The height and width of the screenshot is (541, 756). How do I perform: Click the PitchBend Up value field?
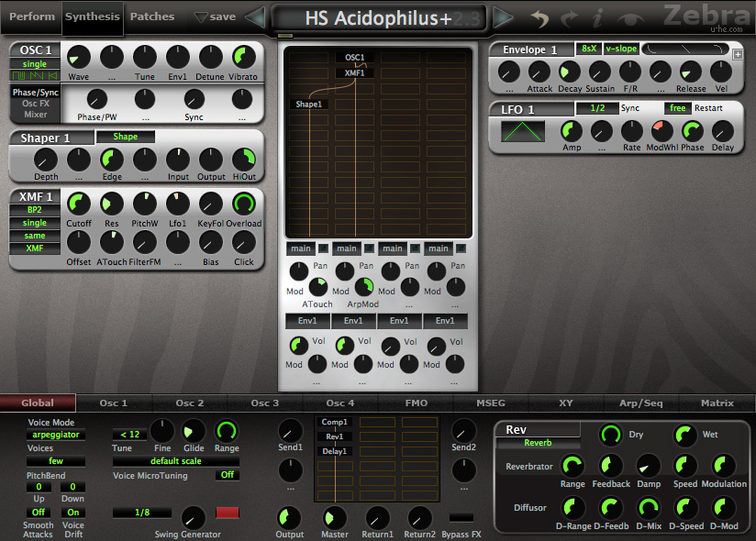point(39,487)
